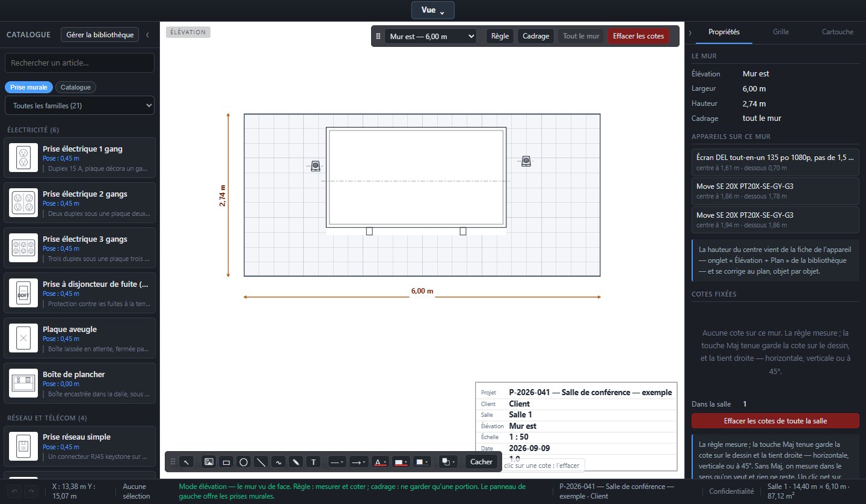Open the fill color swatch

coord(422,462)
